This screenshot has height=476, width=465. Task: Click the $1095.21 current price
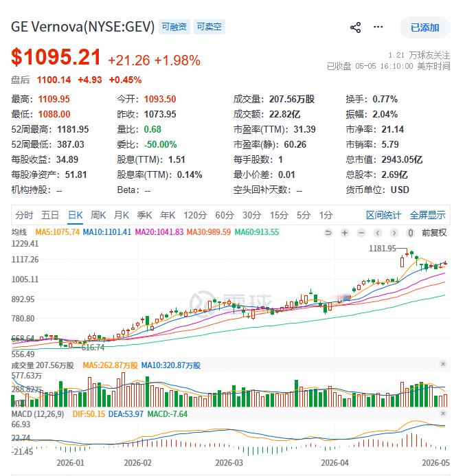click(56, 57)
